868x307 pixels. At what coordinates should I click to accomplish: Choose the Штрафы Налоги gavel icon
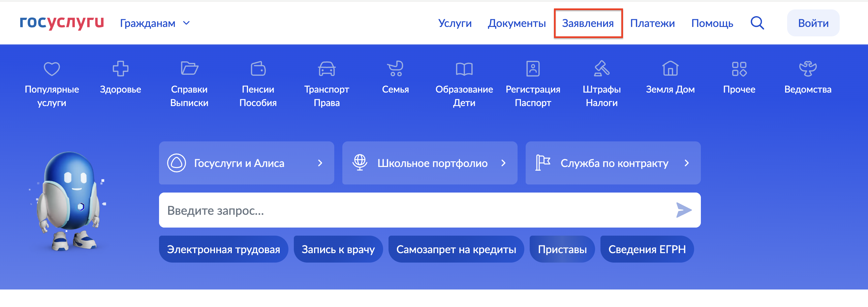[x=602, y=69]
